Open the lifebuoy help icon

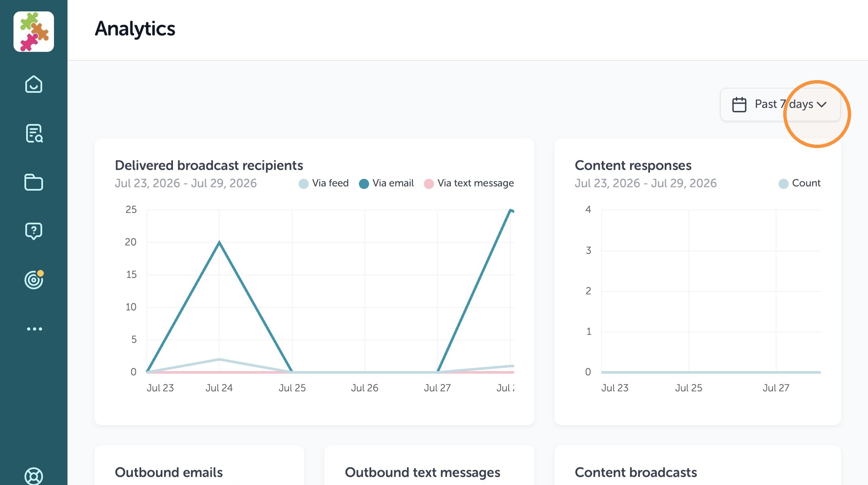(34, 476)
